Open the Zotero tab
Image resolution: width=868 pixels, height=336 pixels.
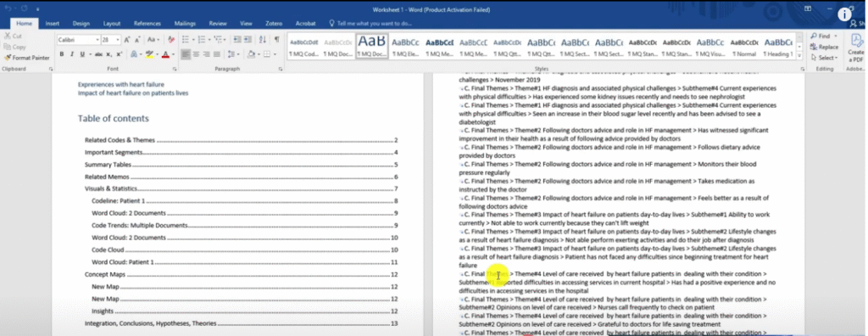point(274,24)
